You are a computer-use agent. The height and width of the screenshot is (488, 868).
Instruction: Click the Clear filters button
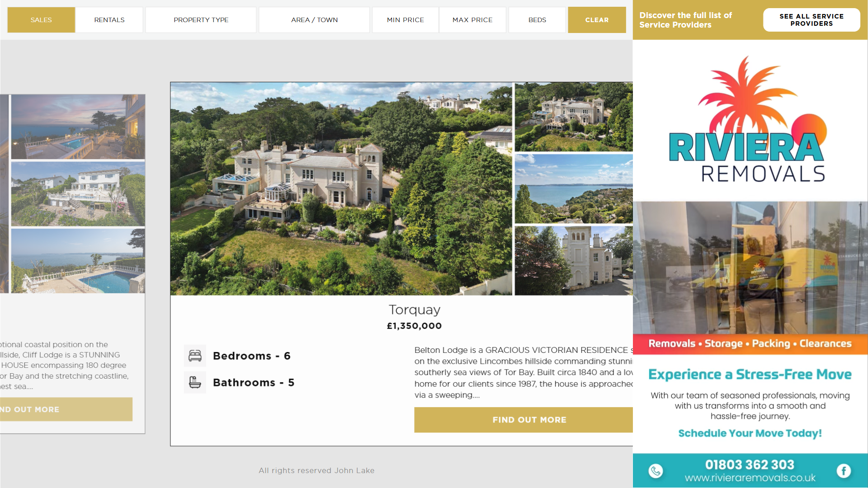(597, 20)
